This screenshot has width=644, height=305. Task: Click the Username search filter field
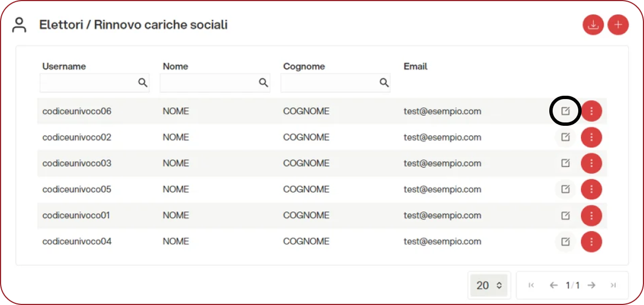click(88, 83)
